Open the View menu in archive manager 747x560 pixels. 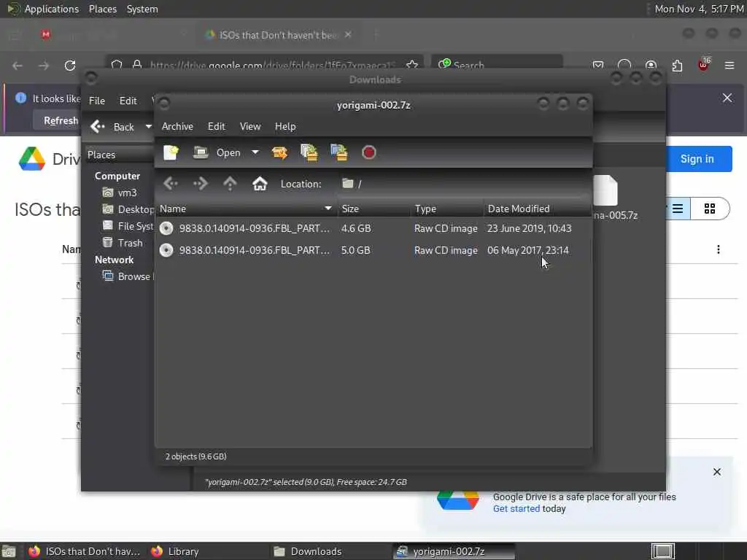[250, 126]
